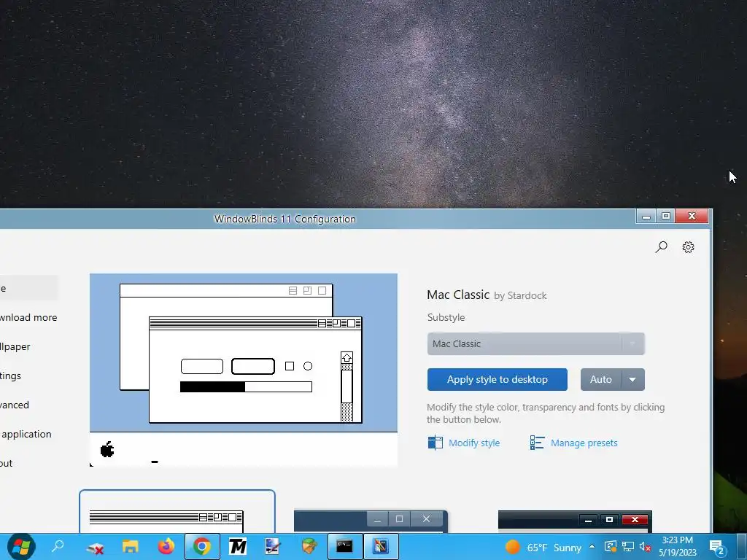Open the File Explorer folder taskbar icon
This screenshot has height=560, width=747.
130,546
